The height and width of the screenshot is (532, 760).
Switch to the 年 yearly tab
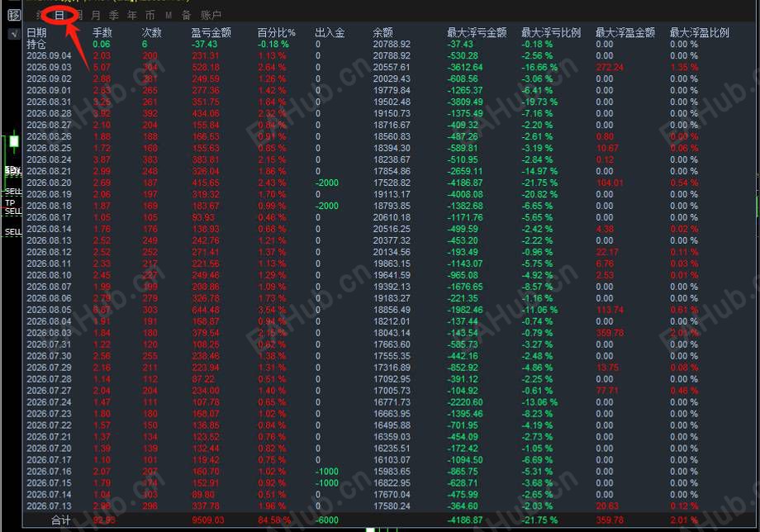132,16
